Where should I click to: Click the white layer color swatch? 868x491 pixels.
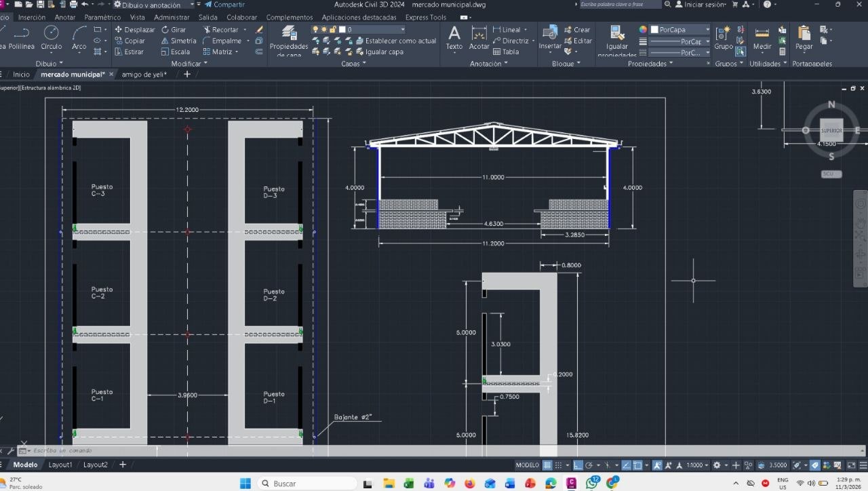click(342, 30)
